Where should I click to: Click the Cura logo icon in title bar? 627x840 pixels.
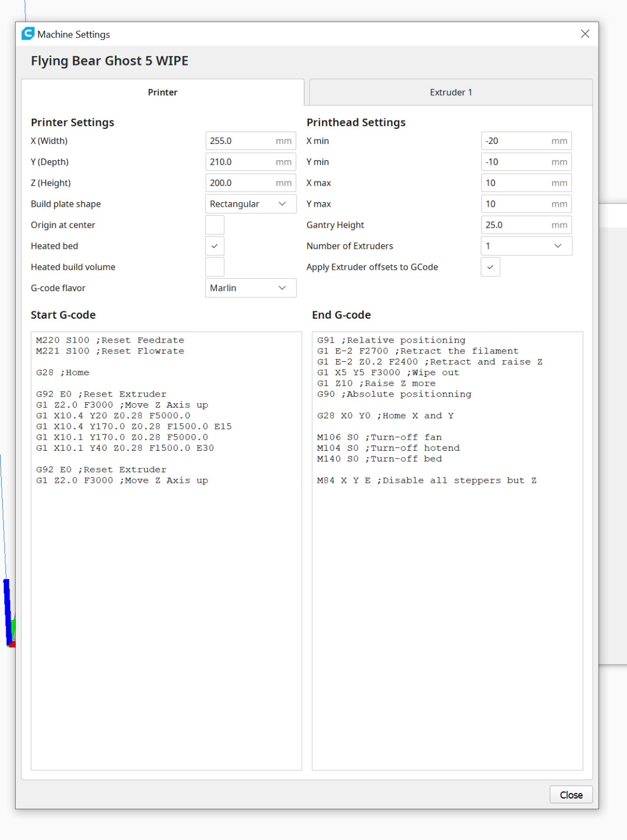[x=28, y=34]
